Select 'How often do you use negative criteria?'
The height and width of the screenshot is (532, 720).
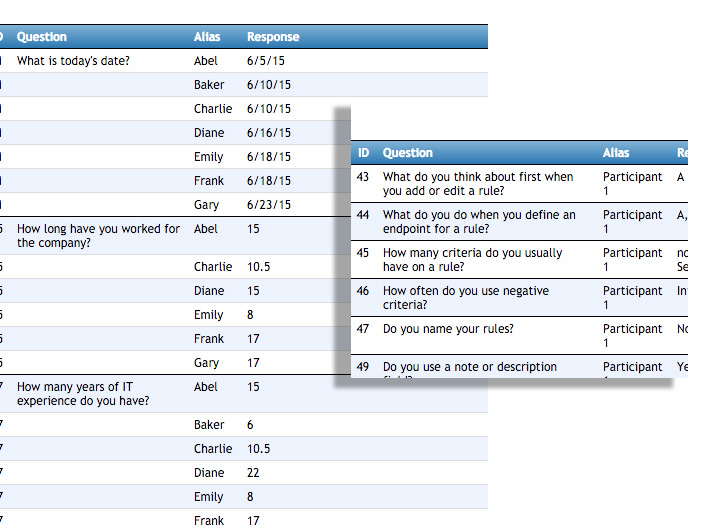coord(466,297)
